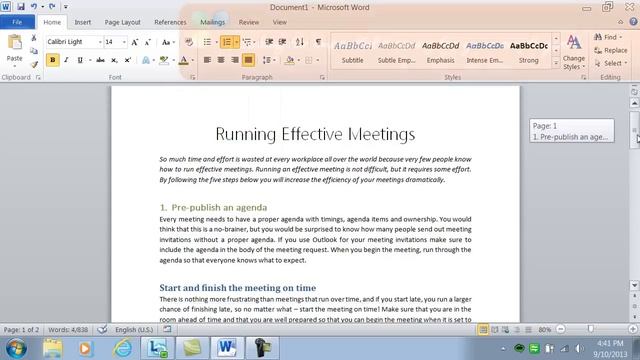Click the macro recording status bar icon
Screen dimensions: 640x360
coord(167,329)
